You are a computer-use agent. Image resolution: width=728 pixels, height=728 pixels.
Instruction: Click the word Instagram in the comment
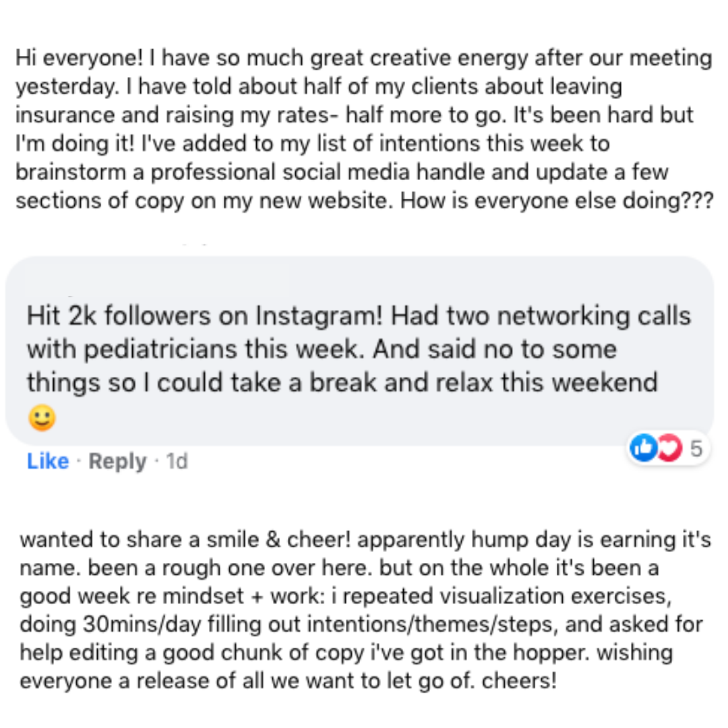(319, 316)
